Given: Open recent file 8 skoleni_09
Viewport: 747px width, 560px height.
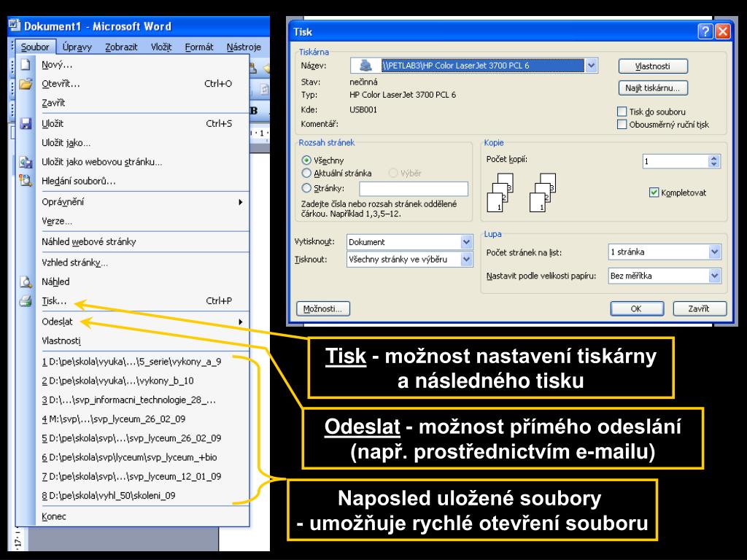Looking at the screenshot, I should click(x=133, y=495).
